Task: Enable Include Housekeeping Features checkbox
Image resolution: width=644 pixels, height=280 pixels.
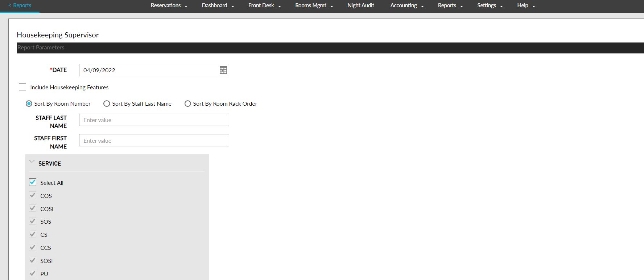Action: tap(22, 87)
